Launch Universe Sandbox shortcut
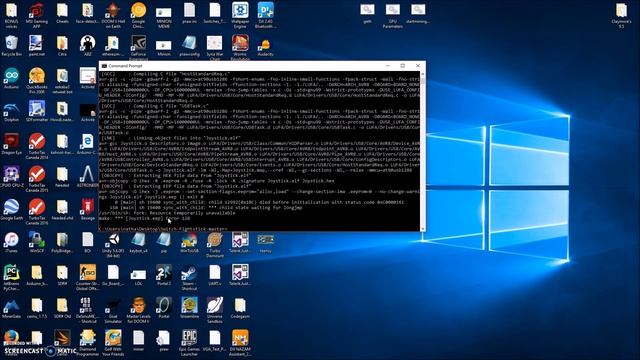The width and height of the screenshot is (640, 360). [x=215, y=310]
